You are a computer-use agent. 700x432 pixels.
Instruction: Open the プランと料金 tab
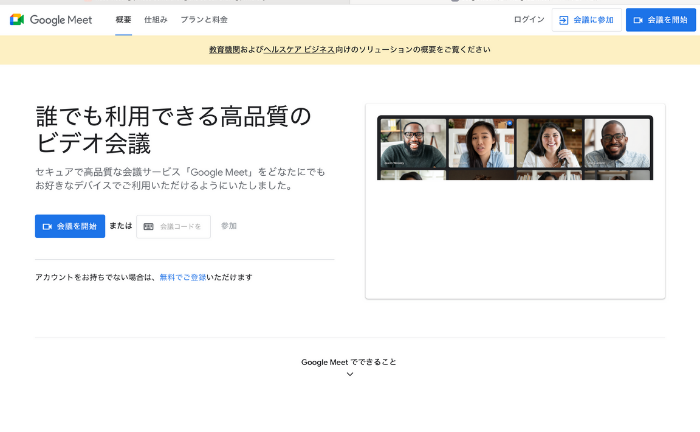204,20
